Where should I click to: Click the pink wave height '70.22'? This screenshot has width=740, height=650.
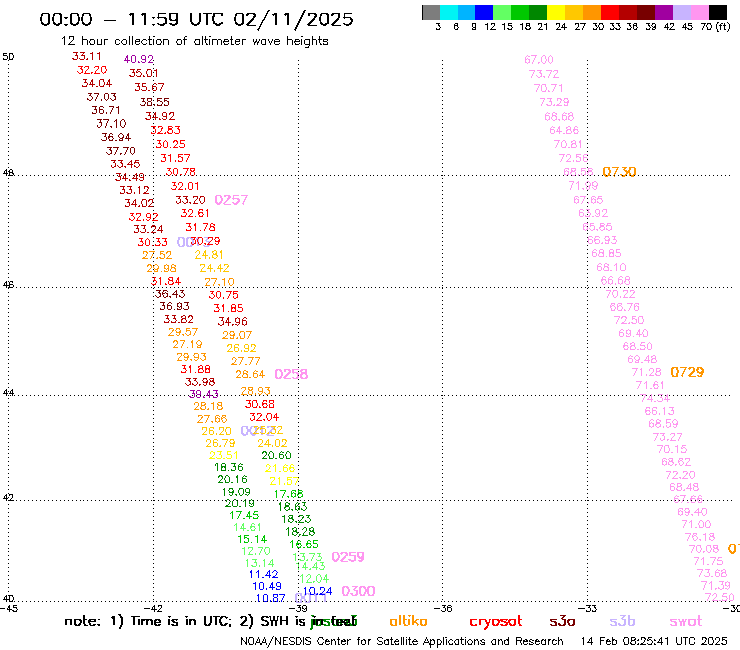[620, 294]
